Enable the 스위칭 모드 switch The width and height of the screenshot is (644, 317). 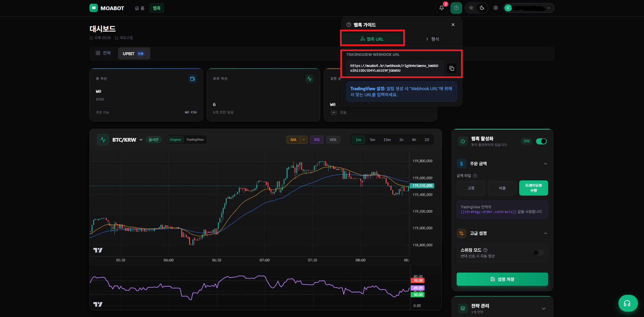(x=538, y=253)
